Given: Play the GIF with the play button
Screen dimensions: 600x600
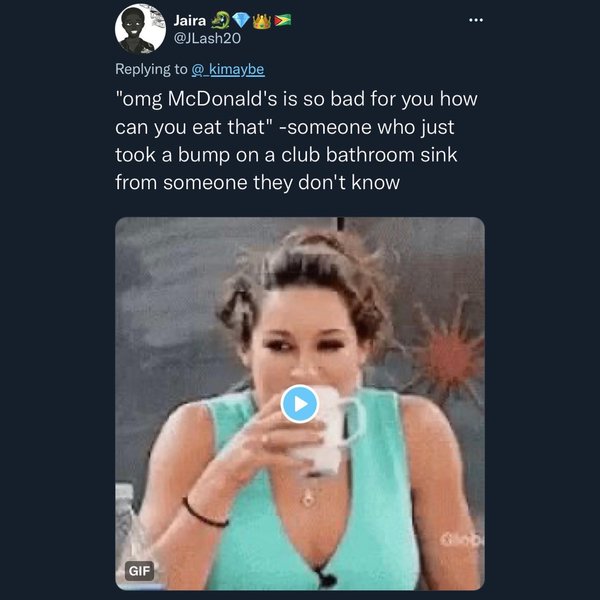Looking at the screenshot, I should [300, 404].
